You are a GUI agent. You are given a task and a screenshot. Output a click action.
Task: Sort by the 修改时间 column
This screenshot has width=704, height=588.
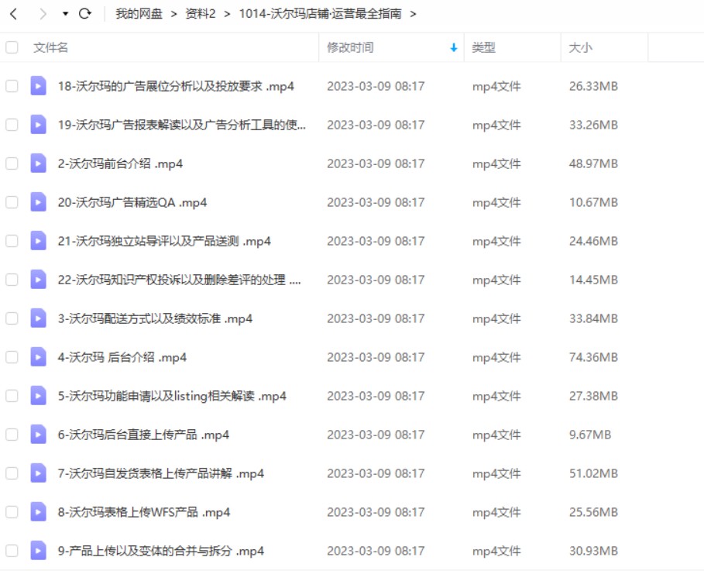click(350, 47)
